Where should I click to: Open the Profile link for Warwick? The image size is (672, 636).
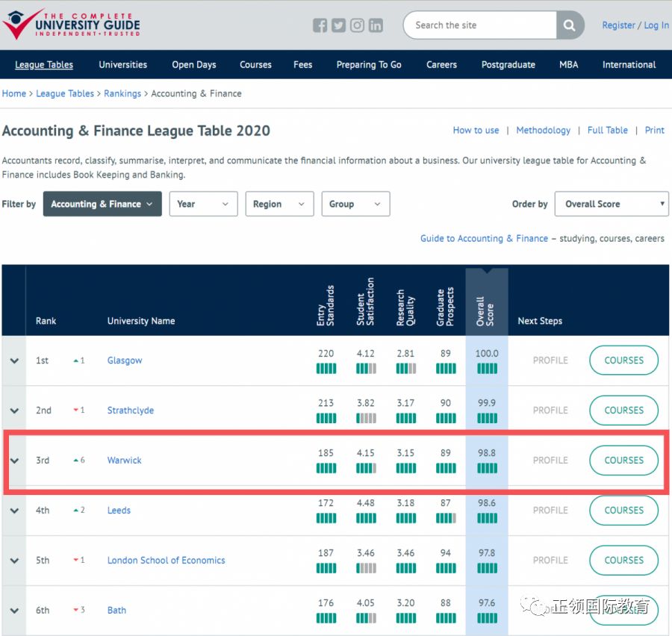pyautogui.click(x=550, y=461)
